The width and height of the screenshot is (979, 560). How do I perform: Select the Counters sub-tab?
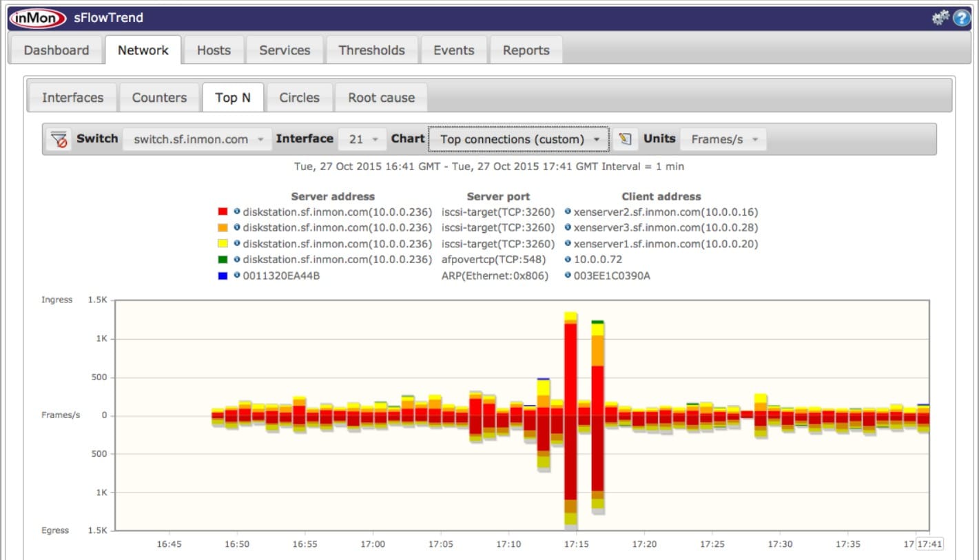click(159, 98)
